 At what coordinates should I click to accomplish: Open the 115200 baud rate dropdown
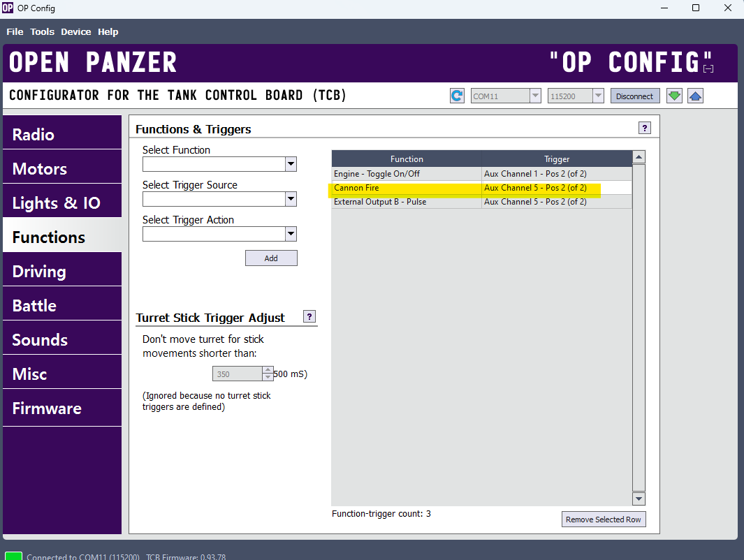598,96
